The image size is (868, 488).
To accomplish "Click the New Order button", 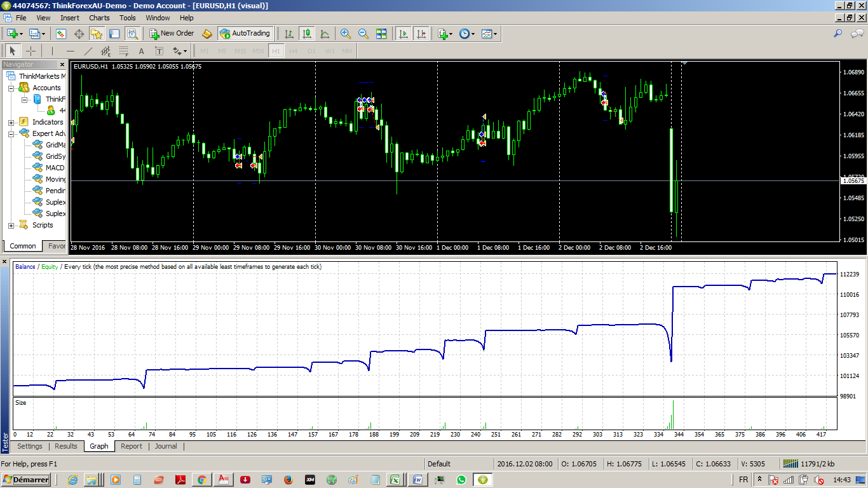I will tap(172, 34).
